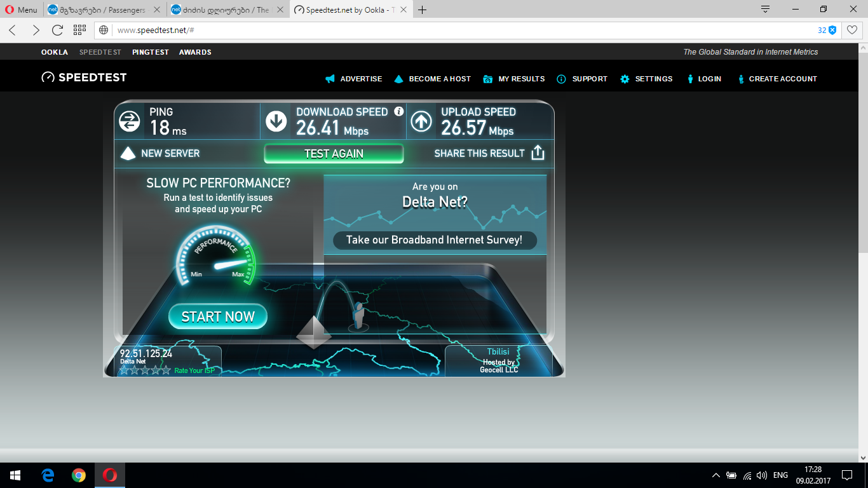The image size is (868, 488).
Task: Click SHARE THIS RESULT
Action: [480, 153]
